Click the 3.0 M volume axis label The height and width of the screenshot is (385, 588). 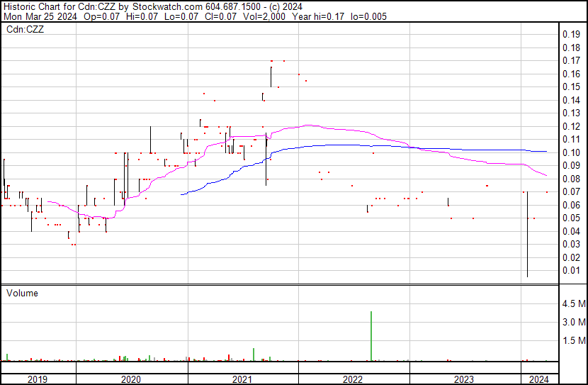pos(572,323)
